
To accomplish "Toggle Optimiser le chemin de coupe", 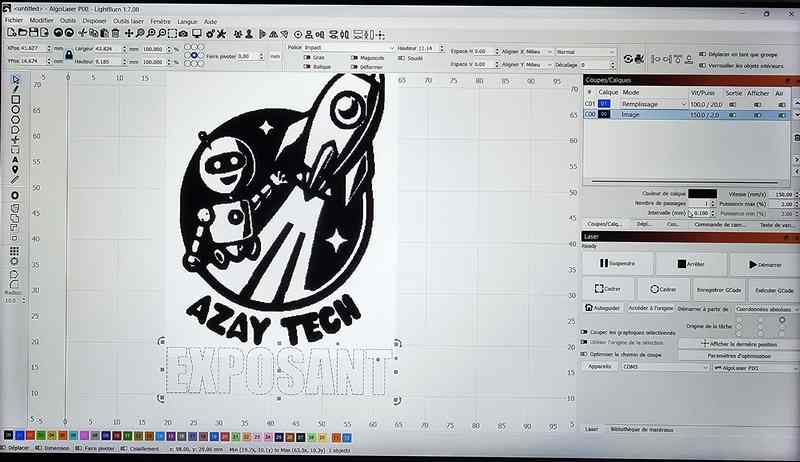I will click(x=584, y=354).
